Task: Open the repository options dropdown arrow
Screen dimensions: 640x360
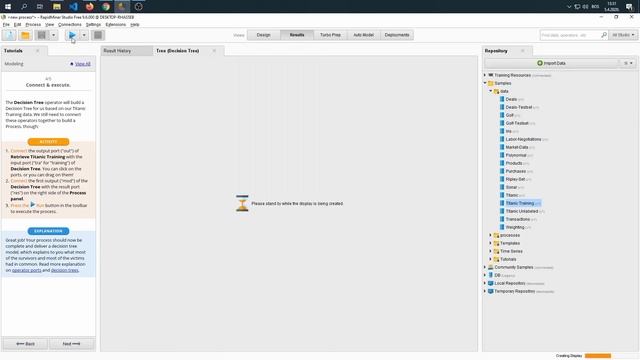Action: pos(631,63)
